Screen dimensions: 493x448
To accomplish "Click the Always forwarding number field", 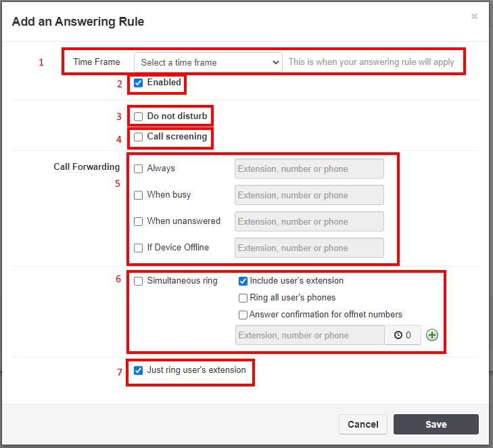I will (x=309, y=169).
